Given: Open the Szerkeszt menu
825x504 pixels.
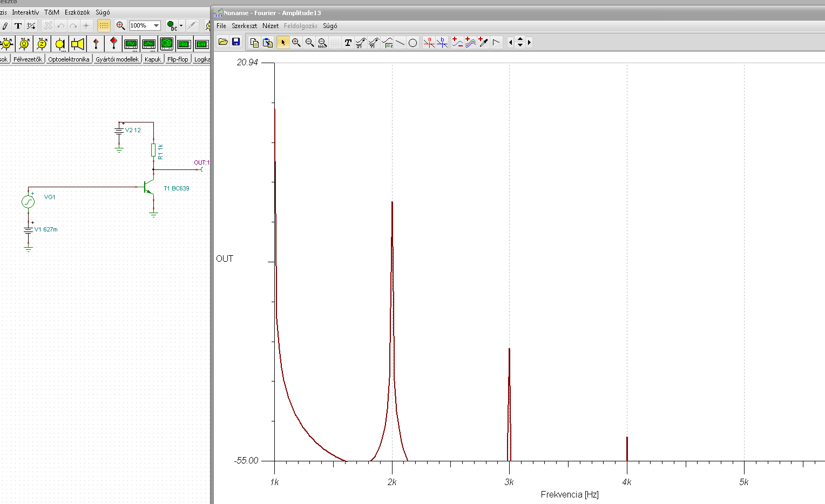Looking at the screenshot, I should click(245, 26).
